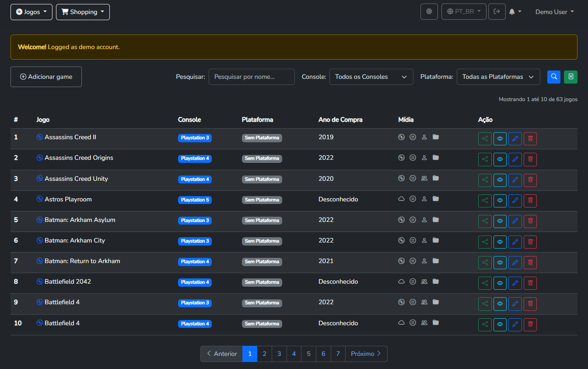This screenshot has height=369, width=588.
Task: Click the blue search magnifier button
Action: click(x=554, y=77)
